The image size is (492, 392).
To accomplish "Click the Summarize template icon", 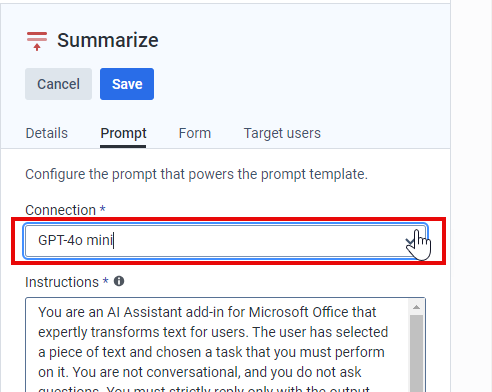I will (37, 41).
